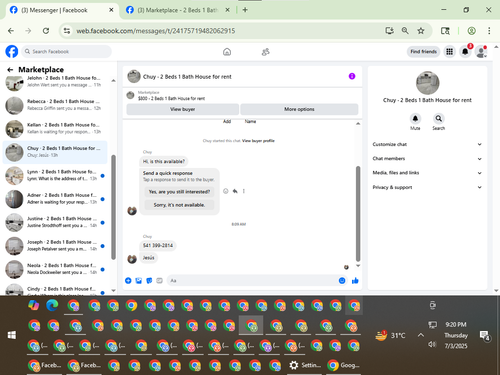This screenshot has width=500, height=375.
Task: Click the conversation list scrollbar
Action: click(113, 207)
